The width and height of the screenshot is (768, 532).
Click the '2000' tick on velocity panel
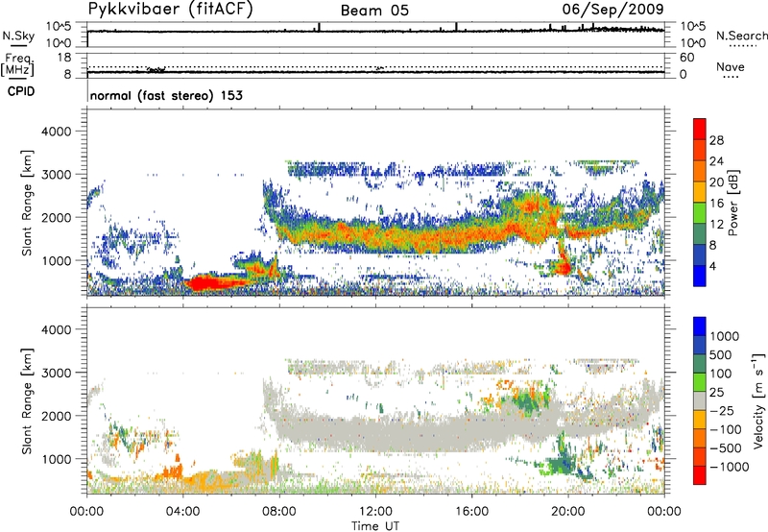[x=57, y=416]
